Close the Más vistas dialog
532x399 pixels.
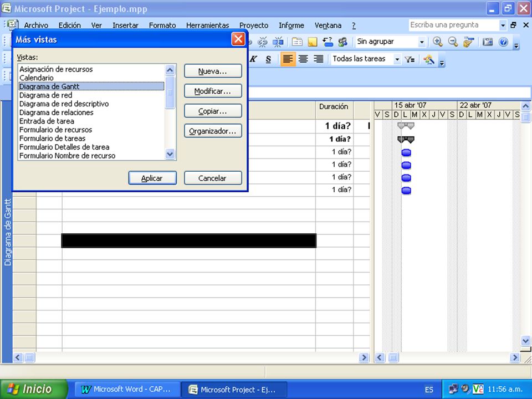[238, 39]
